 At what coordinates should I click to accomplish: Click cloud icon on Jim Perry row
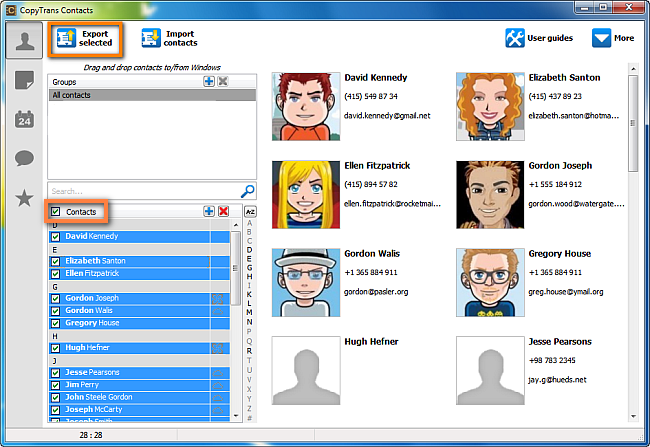pos(218,385)
